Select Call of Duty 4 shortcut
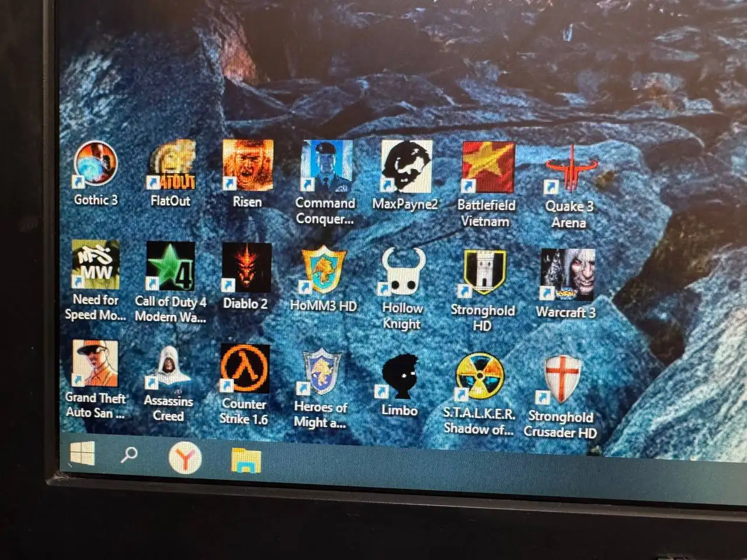747x560 pixels. pyautogui.click(x=170, y=267)
